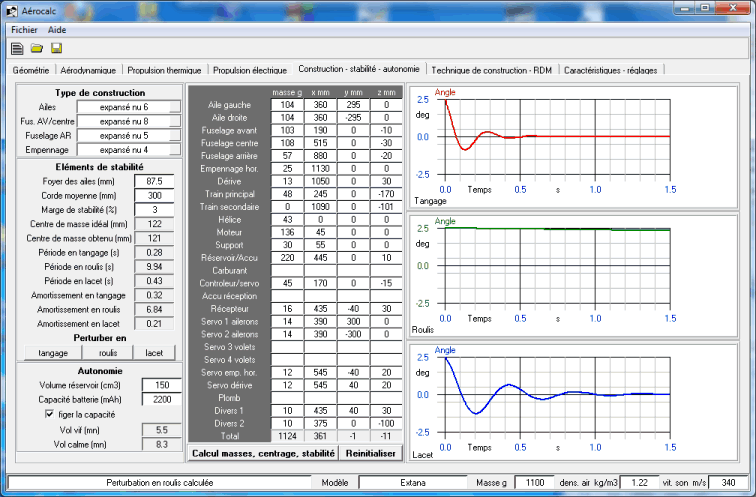Click the Save floppy disk icon
The width and height of the screenshot is (756, 497).
(56, 48)
